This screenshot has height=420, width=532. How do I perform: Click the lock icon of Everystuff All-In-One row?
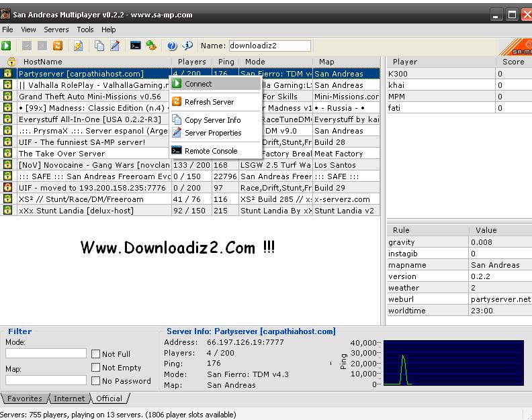click(x=7, y=119)
